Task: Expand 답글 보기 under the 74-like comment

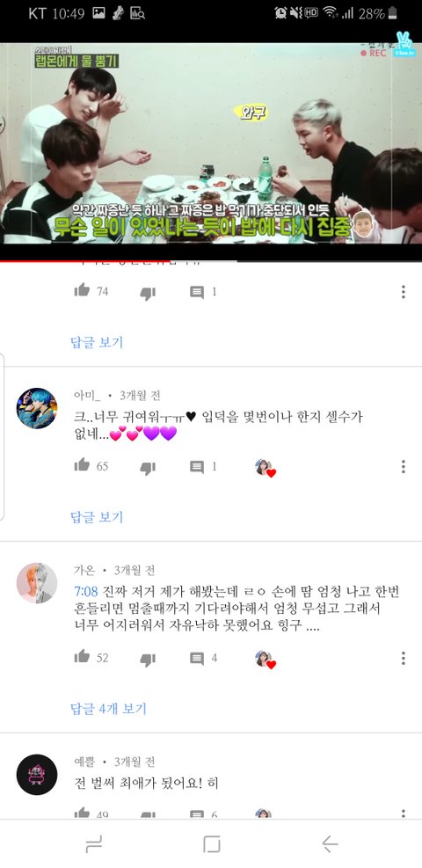Action: (x=97, y=342)
